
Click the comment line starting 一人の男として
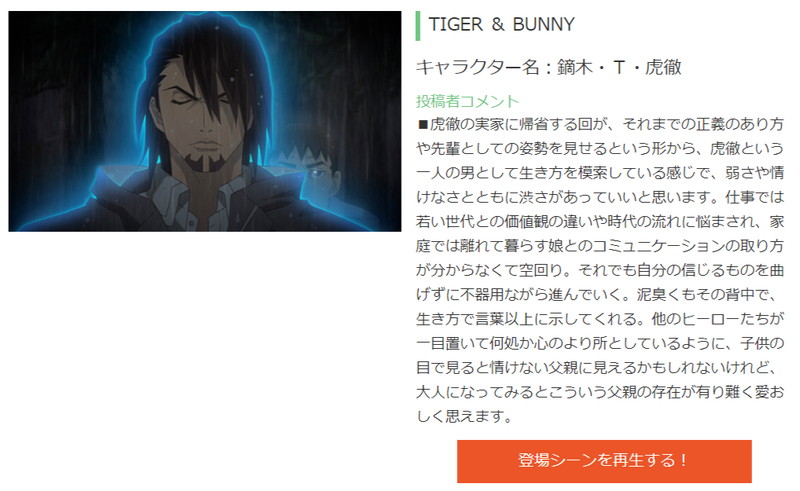(x=600, y=173)
